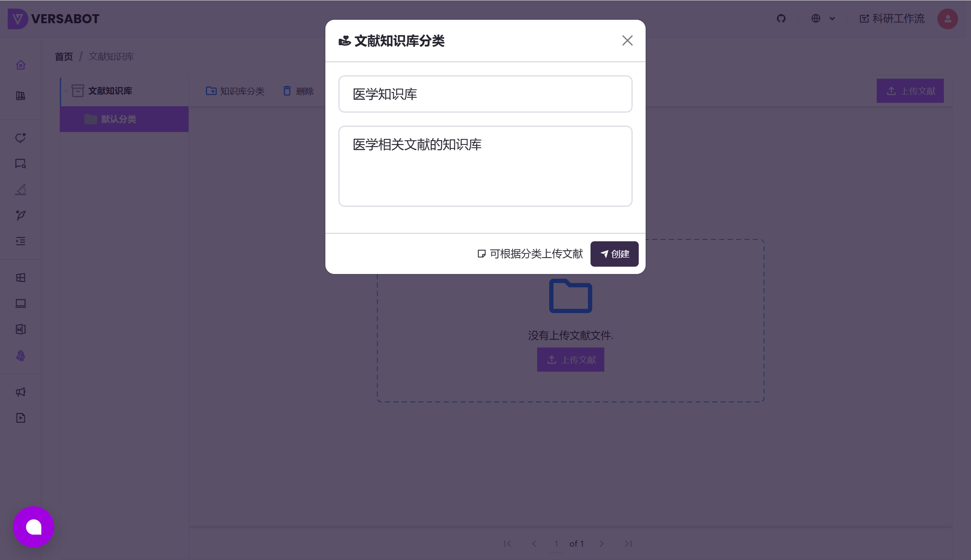The width and height of the screenshot is (971, 560).
Task: Click the video tutorial icon at sidebar bottom
Action: coord(20,418)
